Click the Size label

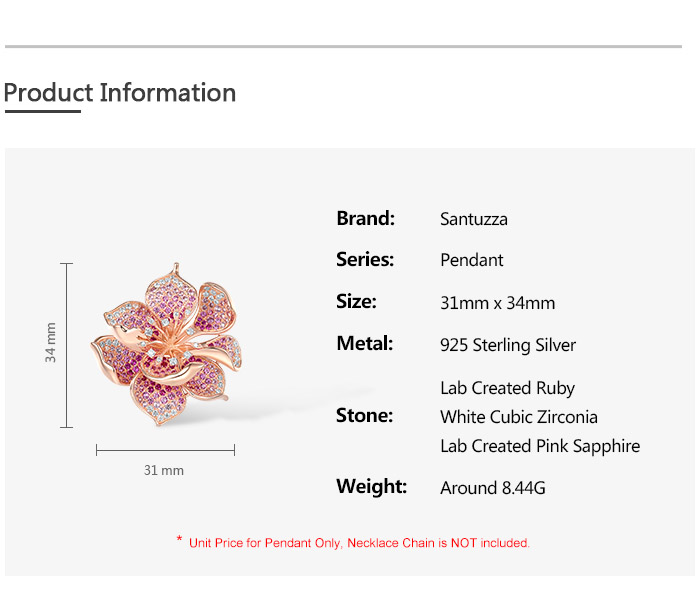pyautogui.click(x=356, y=301)
